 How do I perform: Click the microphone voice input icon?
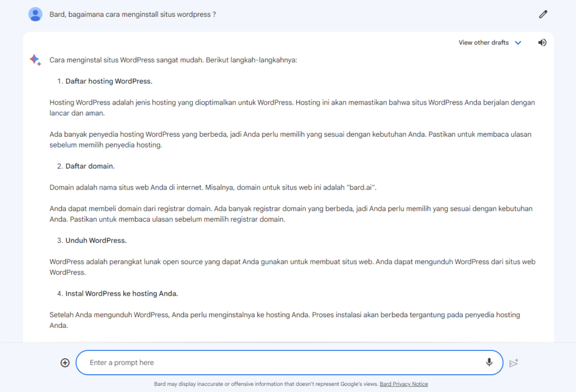(x=489, y=362)
